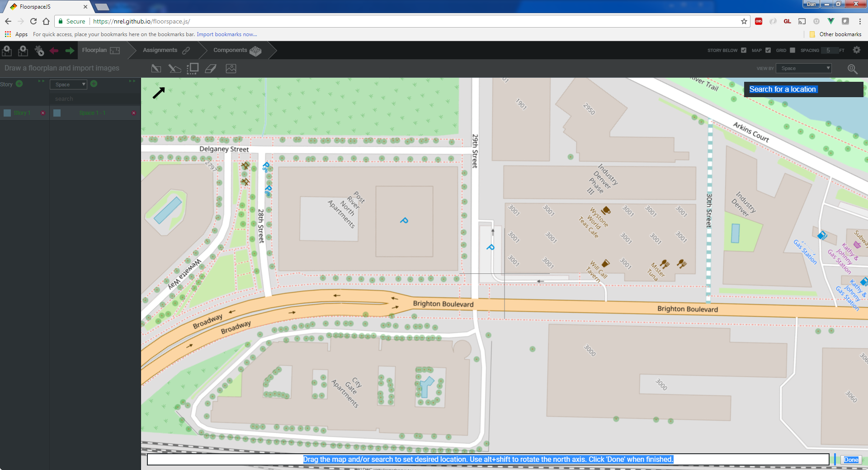
Task: Click the red undo arrow
Action: (54, 51)
